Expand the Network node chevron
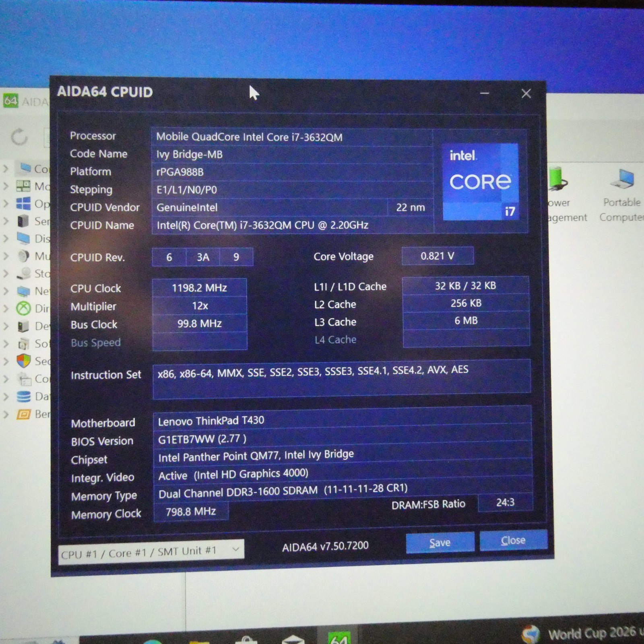Viewport: 644px width, 644px height. [x=6, y=291]
